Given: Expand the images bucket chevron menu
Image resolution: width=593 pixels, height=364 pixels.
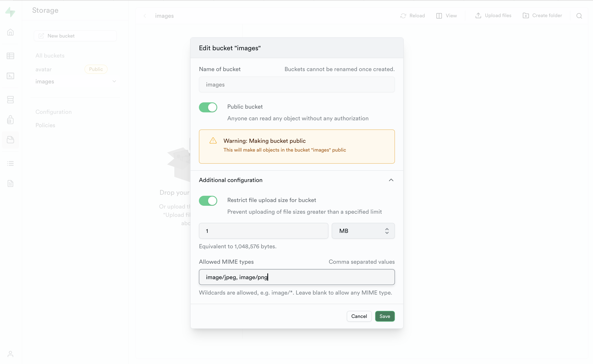Looking at the screenshot, I should pos(114,81).
